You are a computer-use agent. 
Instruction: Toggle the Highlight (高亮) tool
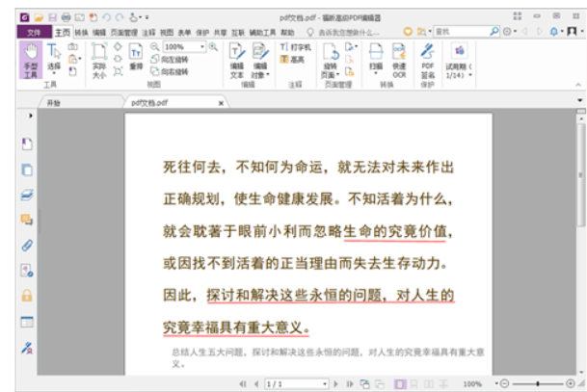(298, 58)
